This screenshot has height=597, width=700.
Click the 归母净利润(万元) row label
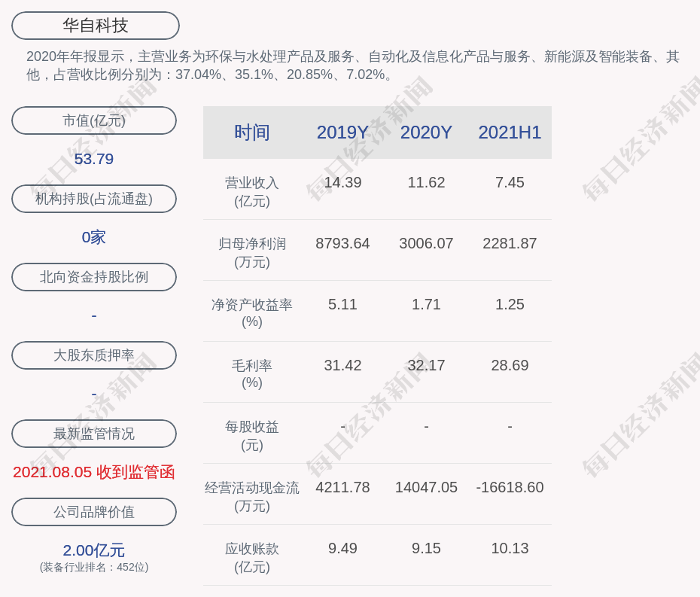[252, 253]
